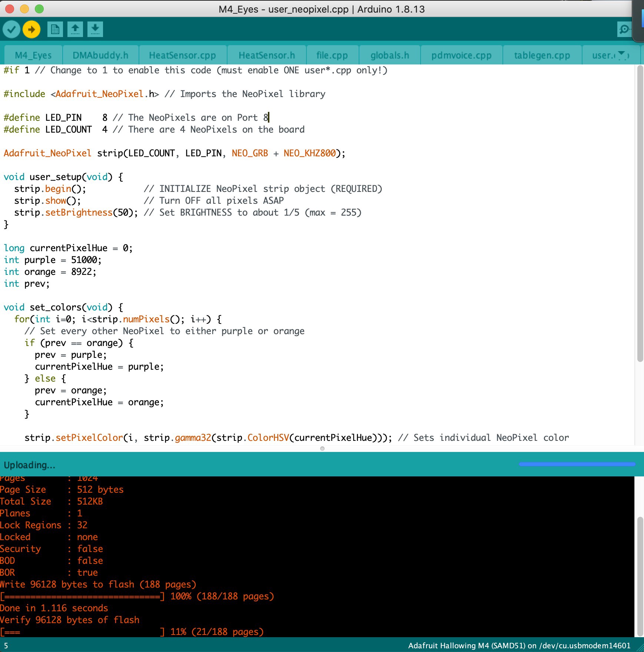Image resolution: width=644 pixels, height=652 pixels.
Task: Save the current sketch
Action: pos(95,29)
